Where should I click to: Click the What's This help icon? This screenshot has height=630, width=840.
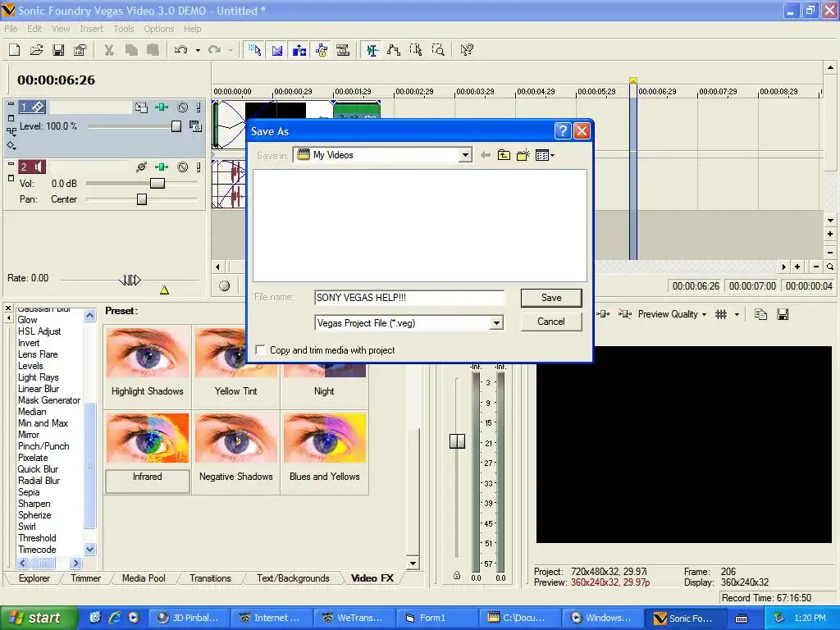click(x=467, y=50)
